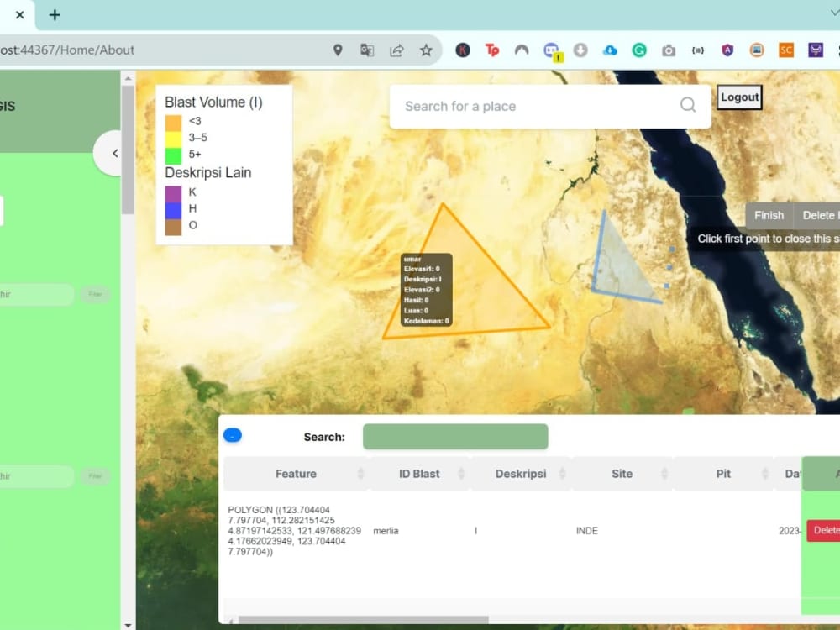Image resolution: width=840 pixels, height=630 pixels.
Task: Click the 'merlia' ID Blast cell
Action: click(386, 531)
